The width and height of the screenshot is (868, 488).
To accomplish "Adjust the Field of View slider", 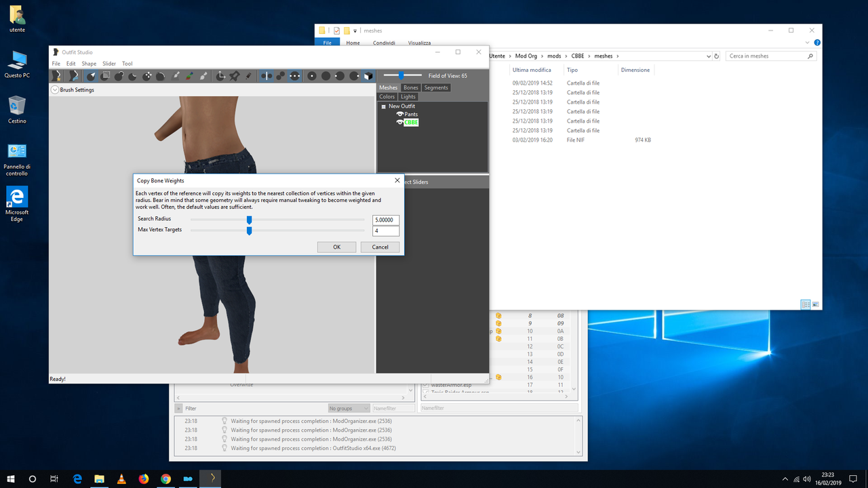I will tap(401, 75).
